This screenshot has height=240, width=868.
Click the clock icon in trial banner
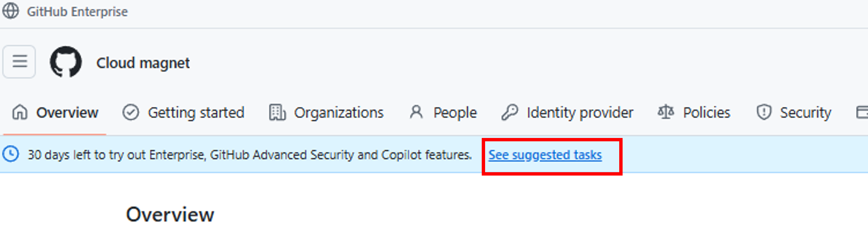coord(10,154)
